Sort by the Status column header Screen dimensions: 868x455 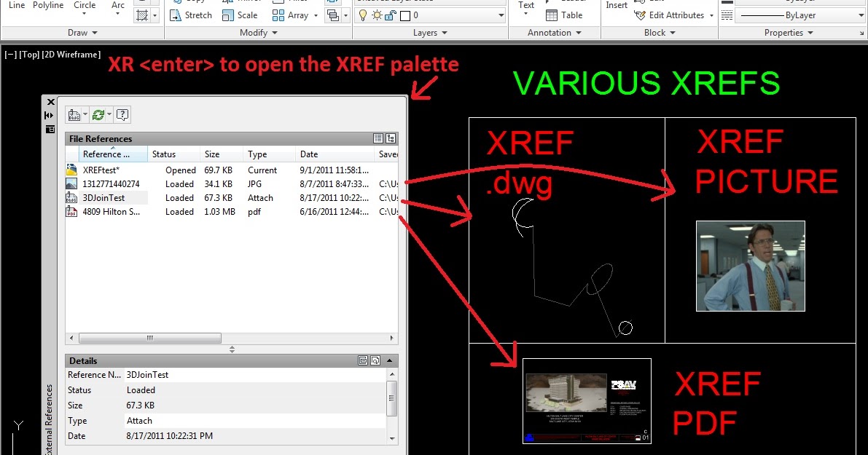(x=173, y=154)
